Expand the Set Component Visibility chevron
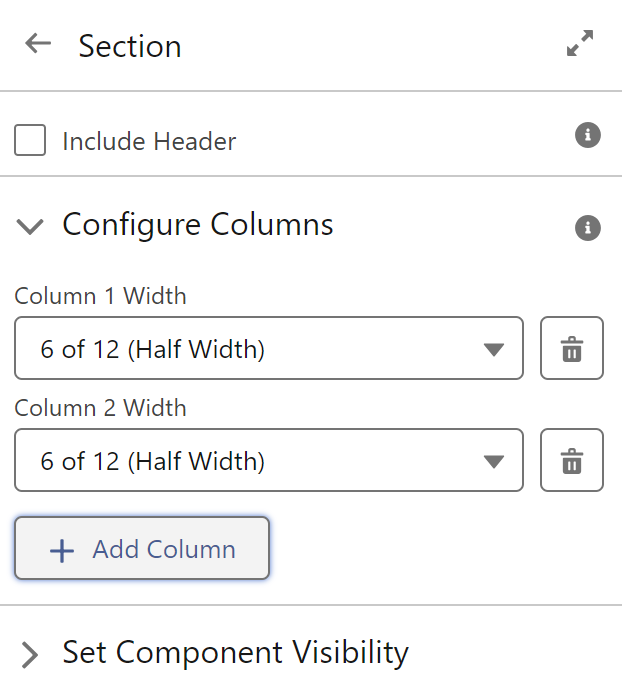The height and width of the screenshot is (693, 622). coord(30,655)
